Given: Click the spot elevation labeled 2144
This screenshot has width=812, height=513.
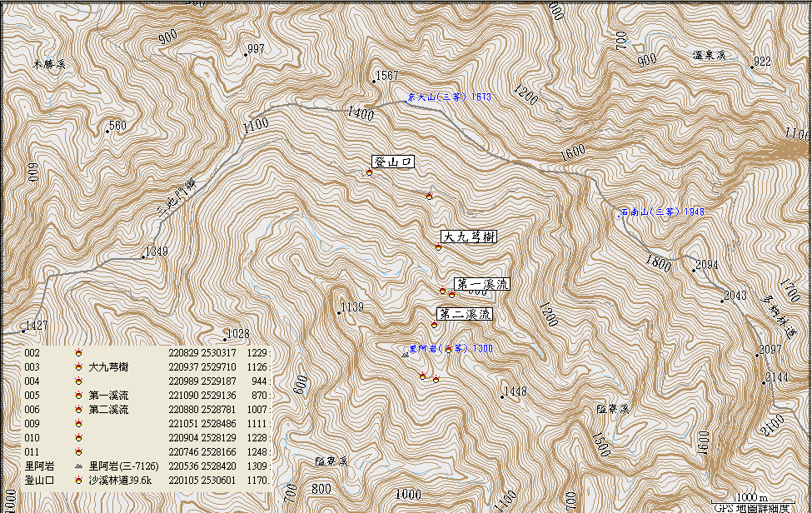Looking at the screenshot, I should point(775,378).
